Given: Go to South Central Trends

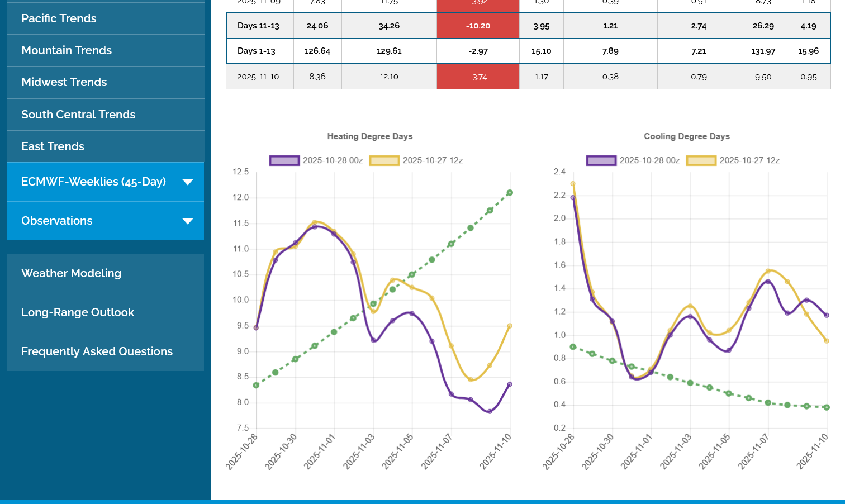Looking at the screenshot, I should click(x=78, y=115).
